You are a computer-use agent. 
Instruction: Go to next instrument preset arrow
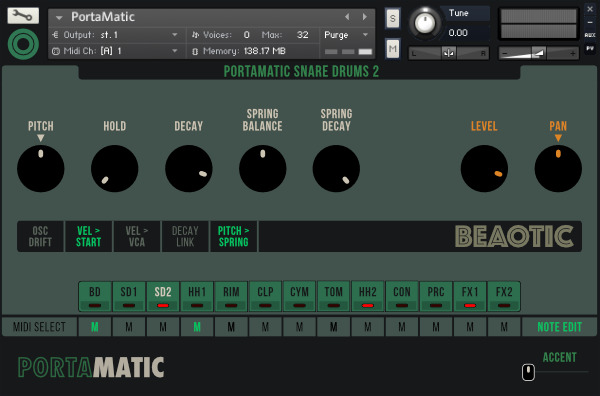365,17
